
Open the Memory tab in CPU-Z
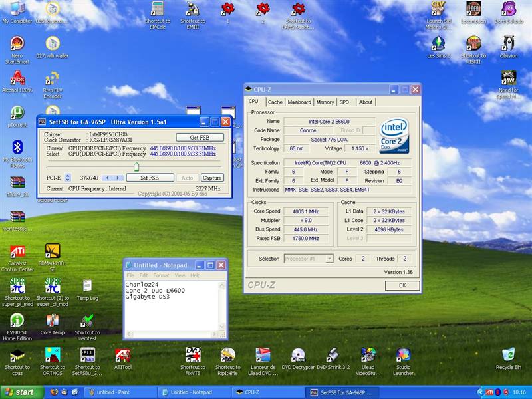coord(325,102)
